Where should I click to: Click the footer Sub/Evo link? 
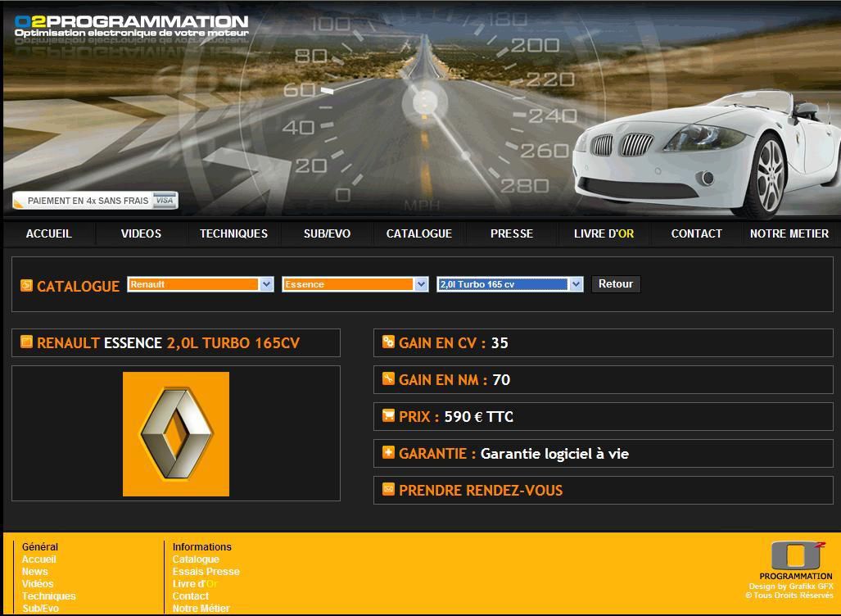tap(41, 609)
